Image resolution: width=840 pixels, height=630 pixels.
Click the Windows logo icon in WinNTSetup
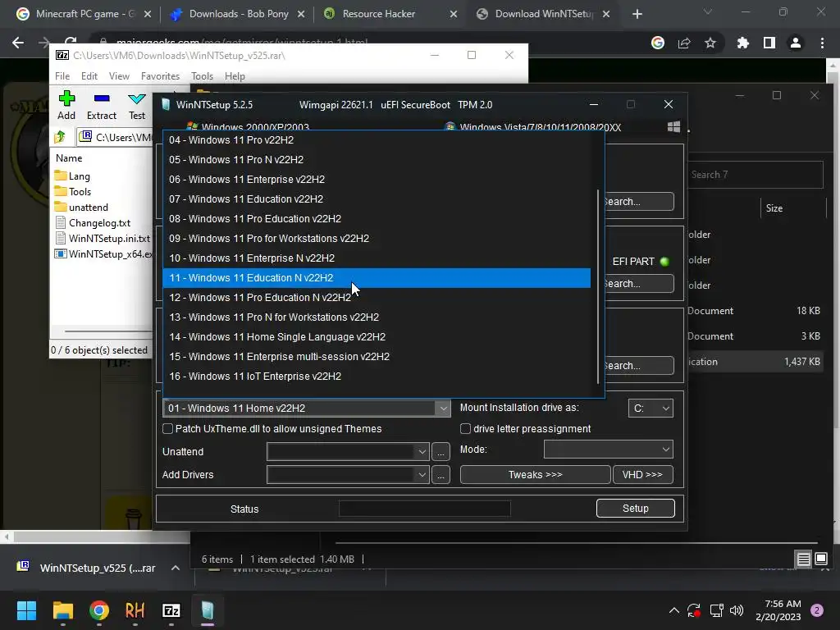point(674,127)
